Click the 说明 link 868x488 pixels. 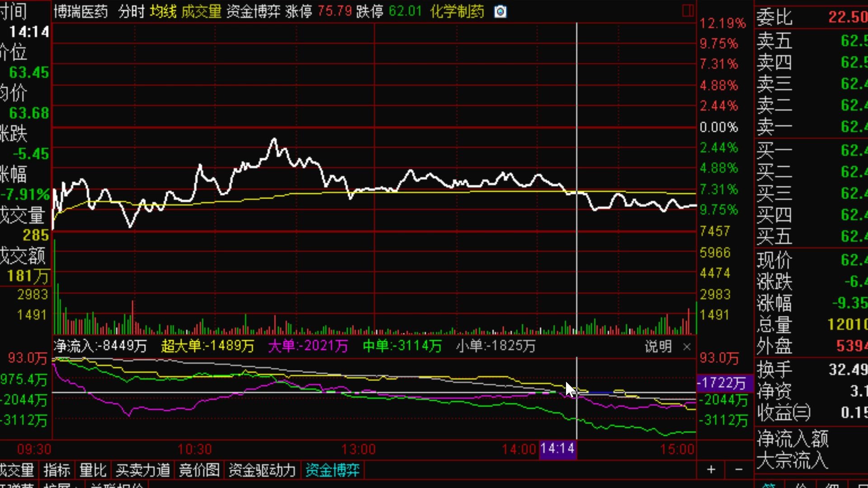coord(658,347)
